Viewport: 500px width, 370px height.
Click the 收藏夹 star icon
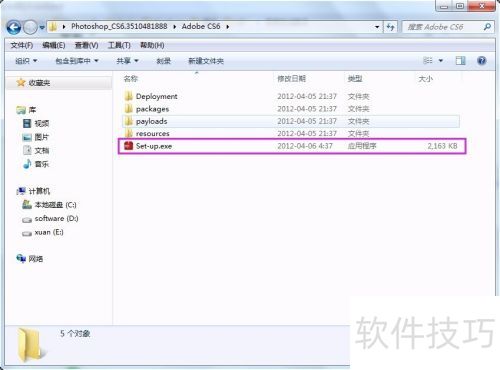click(21, 82)
